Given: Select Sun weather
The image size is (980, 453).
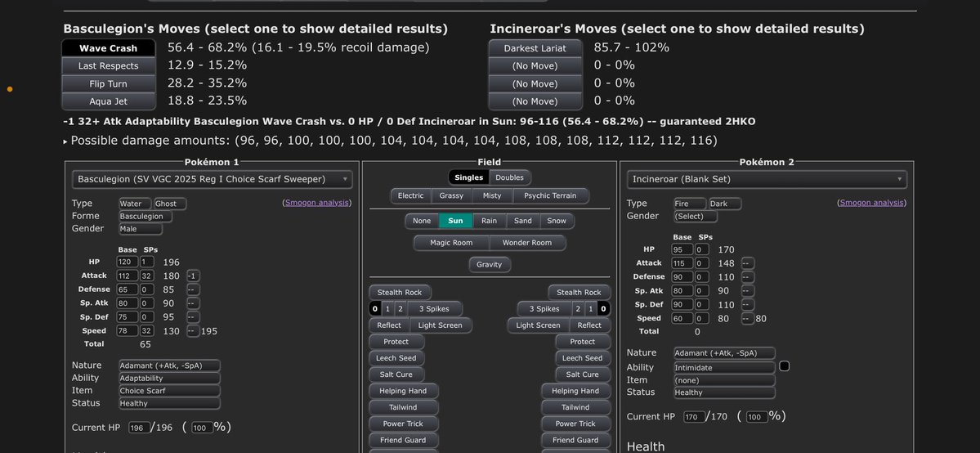Looking at the screenshot, I should pyautogui.click(x=455, y=221).
